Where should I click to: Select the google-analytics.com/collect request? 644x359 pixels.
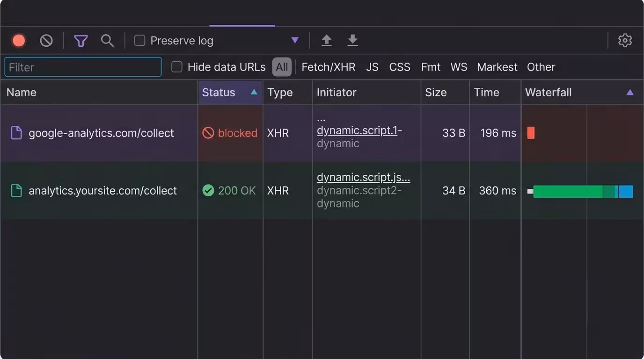[101, 133]
